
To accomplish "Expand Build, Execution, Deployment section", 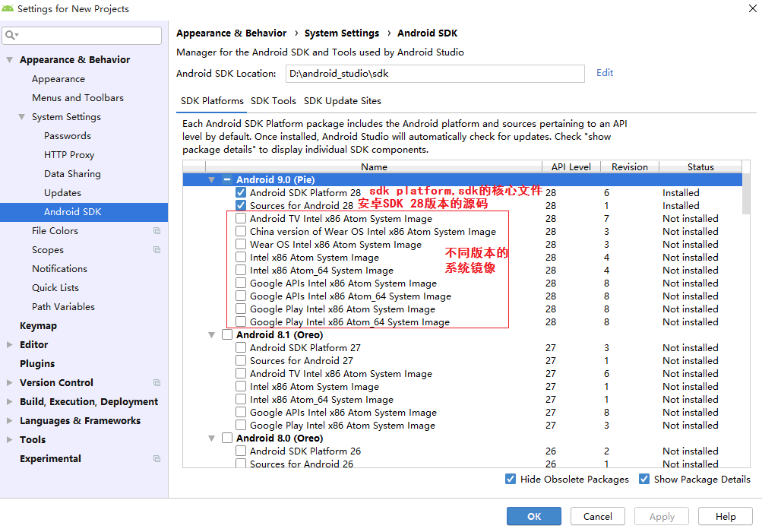I will (9, 402).
